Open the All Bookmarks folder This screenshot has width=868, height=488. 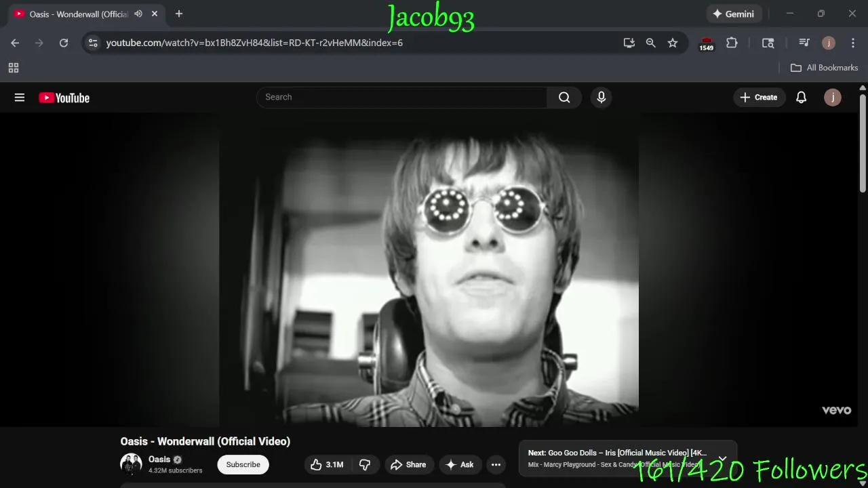(x=825, y=68)
